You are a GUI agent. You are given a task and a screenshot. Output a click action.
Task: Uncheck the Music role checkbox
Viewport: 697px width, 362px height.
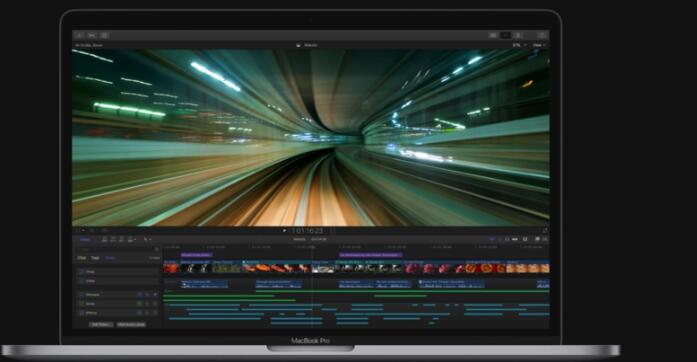coord(81,304)
